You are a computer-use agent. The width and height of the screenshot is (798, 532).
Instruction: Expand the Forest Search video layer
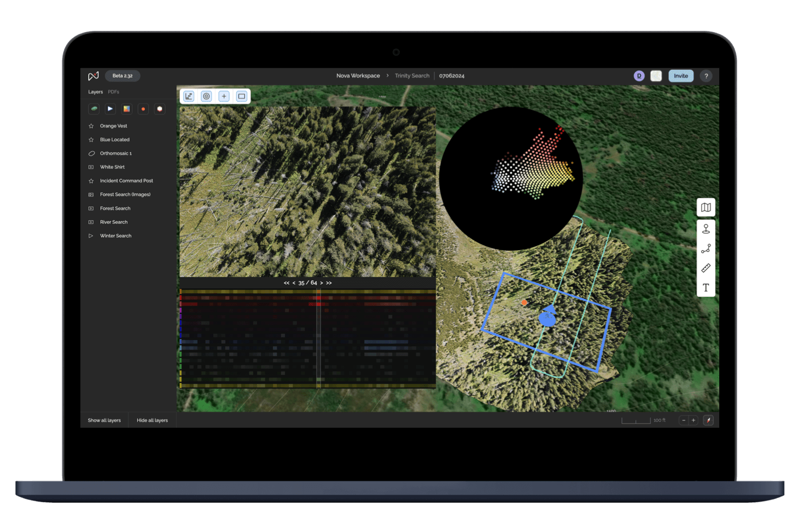[x=91, y=208]
